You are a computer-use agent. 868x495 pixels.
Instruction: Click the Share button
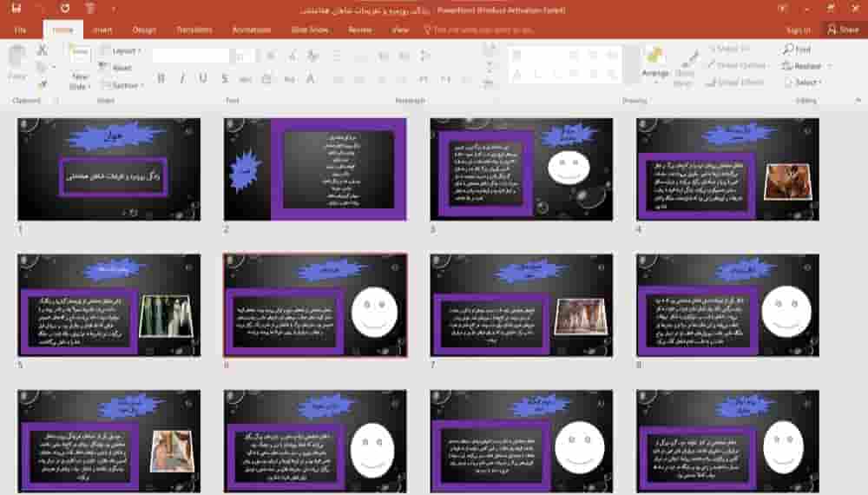(x=842, y=30)
